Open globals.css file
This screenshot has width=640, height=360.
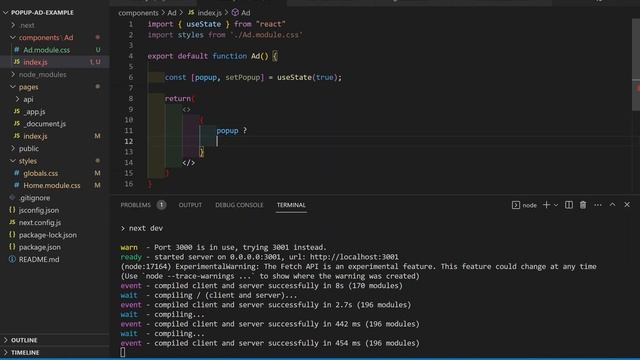pyautogui.click(x=40, y=173)
